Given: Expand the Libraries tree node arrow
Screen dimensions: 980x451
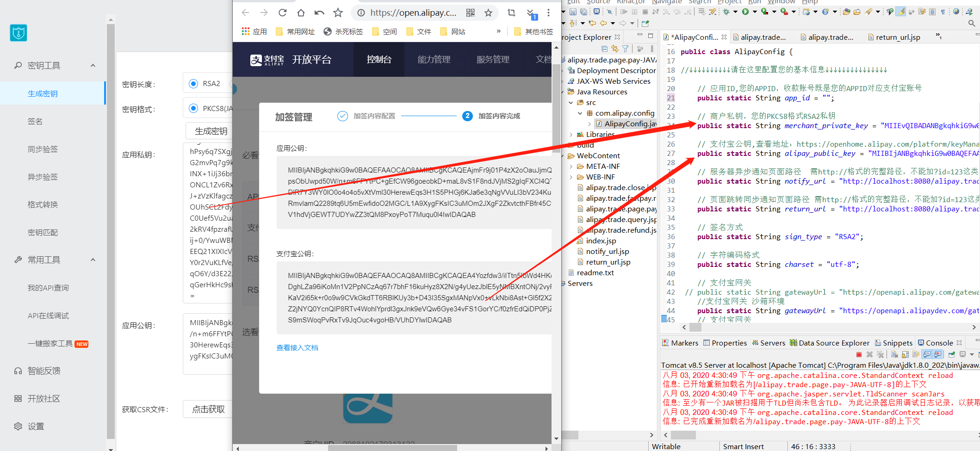Looking at the screenshot, I should (x=571, y=135).
